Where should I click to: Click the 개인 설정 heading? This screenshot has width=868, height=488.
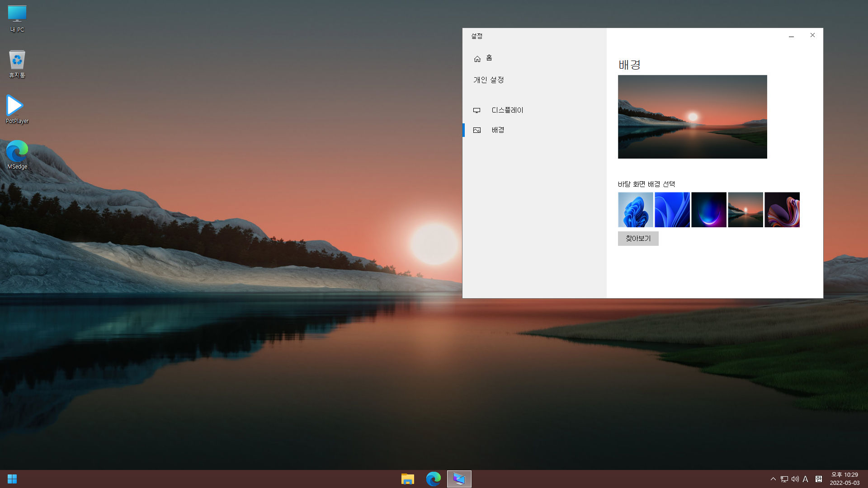[x=488, y=80]
